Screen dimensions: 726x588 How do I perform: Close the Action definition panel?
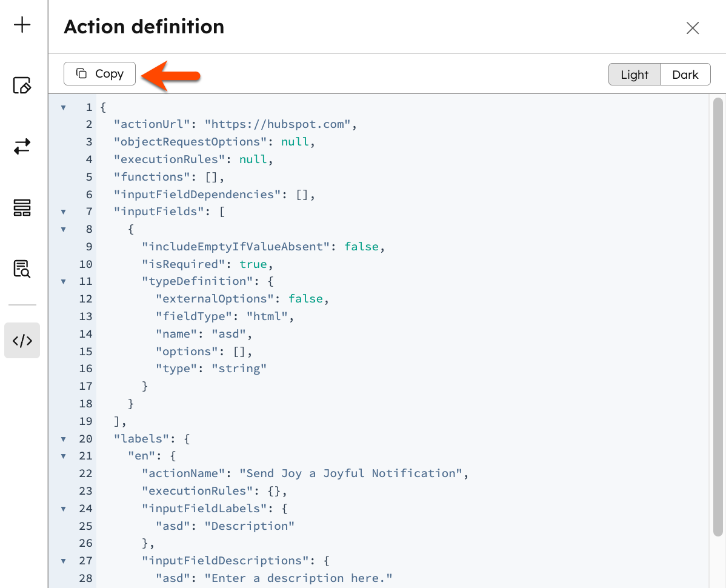point(693,28)
